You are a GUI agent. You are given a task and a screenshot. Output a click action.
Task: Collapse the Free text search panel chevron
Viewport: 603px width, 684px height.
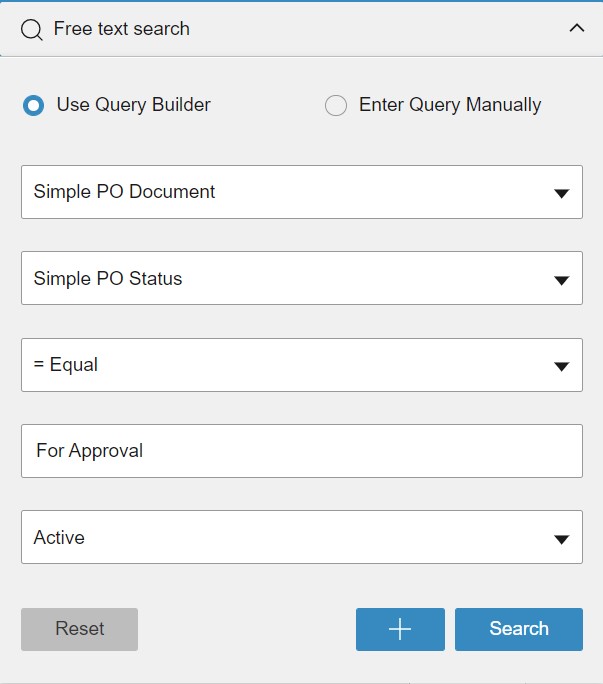point(576,29)
